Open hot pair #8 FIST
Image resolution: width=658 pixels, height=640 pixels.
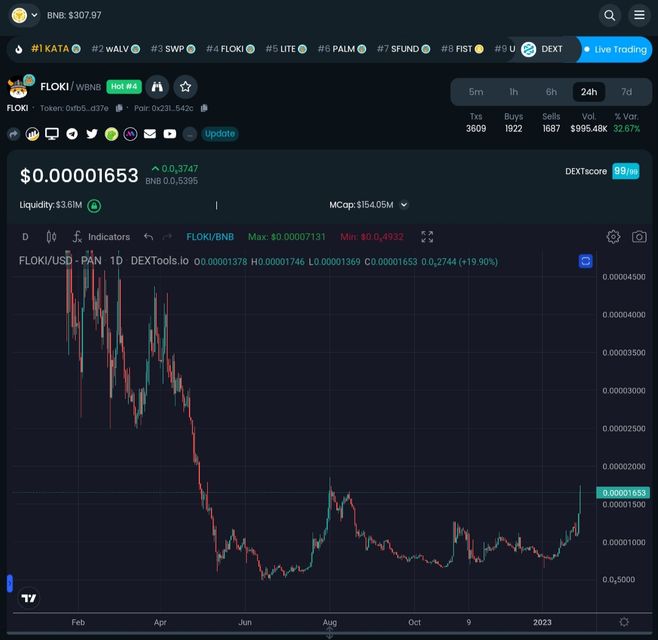click(462, 49)
